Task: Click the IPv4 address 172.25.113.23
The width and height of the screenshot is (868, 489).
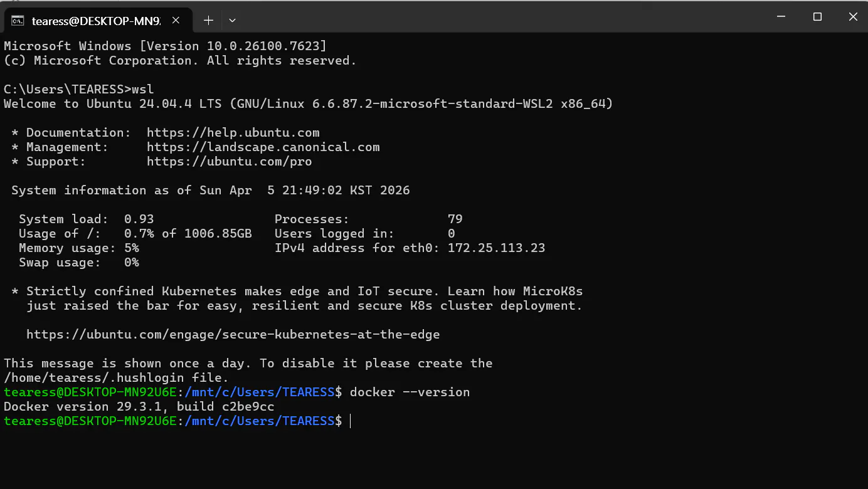Action: 496,248
